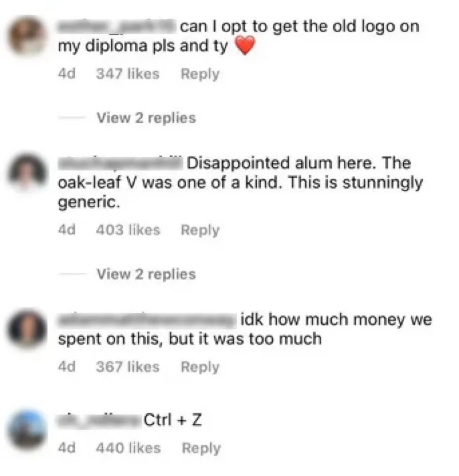This screenshot has height=476, width=459.
Task: Reply to the old logo diploma comment
Action: (x=200, y=74)
